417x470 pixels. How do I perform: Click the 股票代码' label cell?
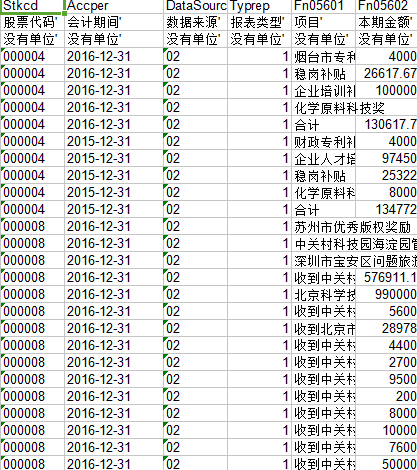(32, 22)
